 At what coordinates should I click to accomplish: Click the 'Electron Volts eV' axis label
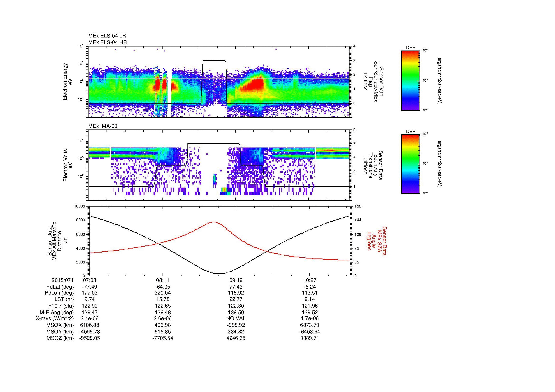pyautogui.click(x=67, y=165)
